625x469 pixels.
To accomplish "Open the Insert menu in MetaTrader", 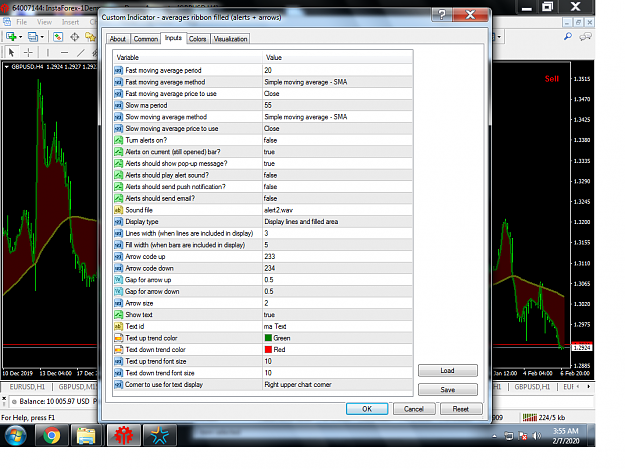I will pos(70,22).
